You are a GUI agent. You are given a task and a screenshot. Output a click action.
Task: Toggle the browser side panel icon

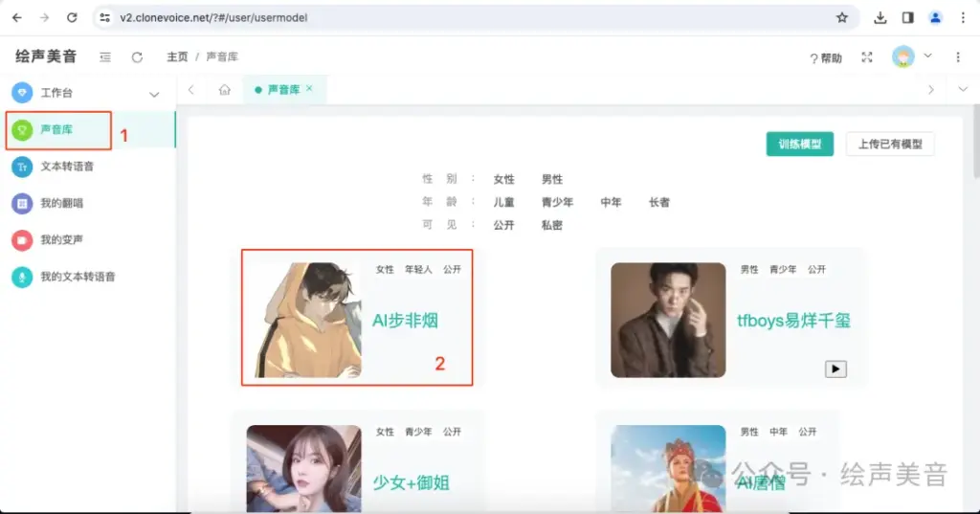(907, 17)
